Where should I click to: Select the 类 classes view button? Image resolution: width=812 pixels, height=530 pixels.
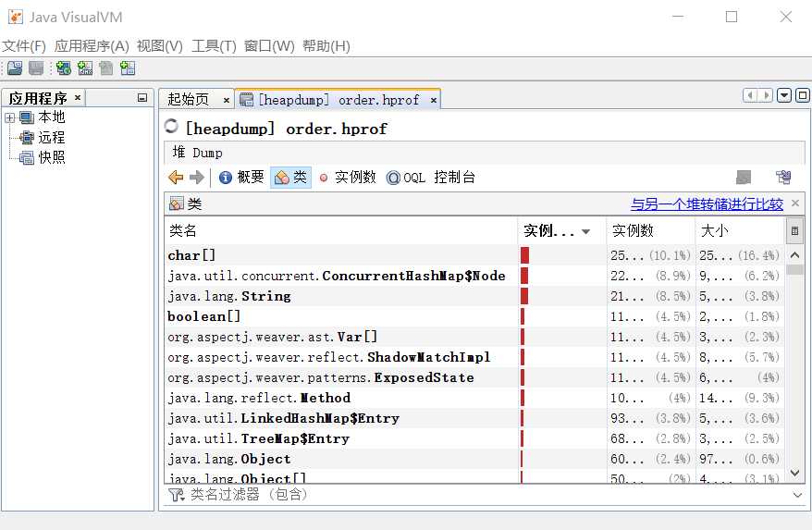[290, 178]
